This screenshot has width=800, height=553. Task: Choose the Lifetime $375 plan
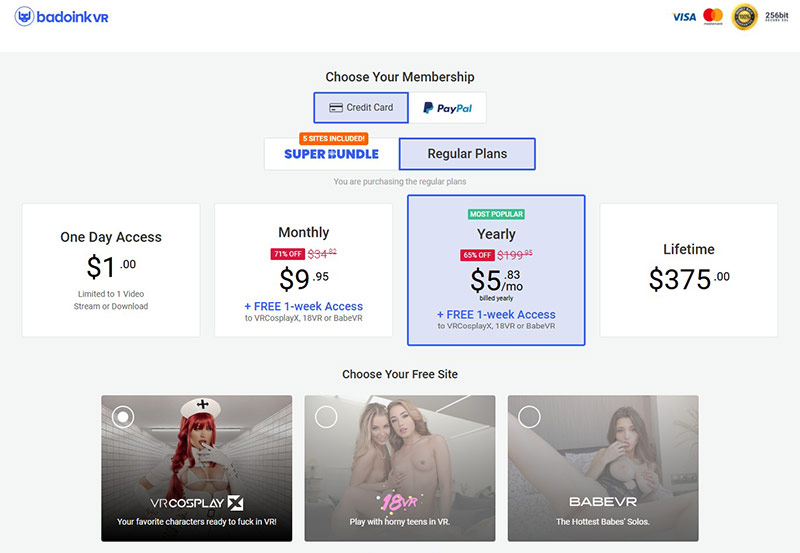(x=688, y=270)
